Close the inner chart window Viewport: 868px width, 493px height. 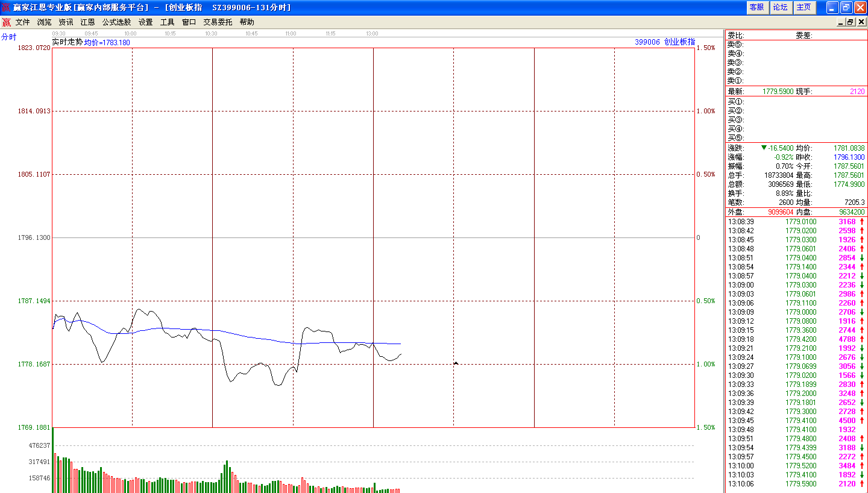[x=861, y=22]
